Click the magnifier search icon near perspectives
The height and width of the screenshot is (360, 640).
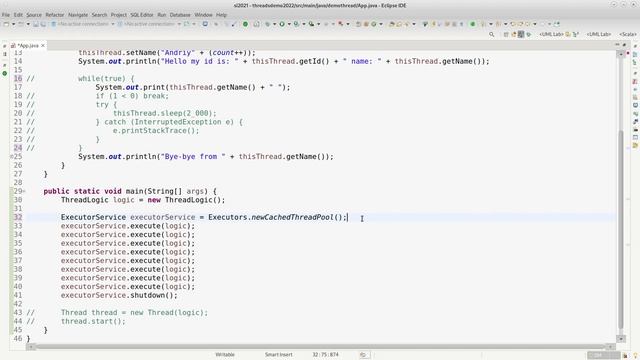tap(491, 35)
